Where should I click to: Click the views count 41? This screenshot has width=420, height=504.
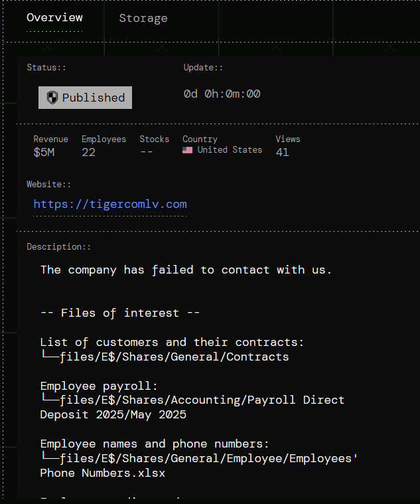(282, 153)
